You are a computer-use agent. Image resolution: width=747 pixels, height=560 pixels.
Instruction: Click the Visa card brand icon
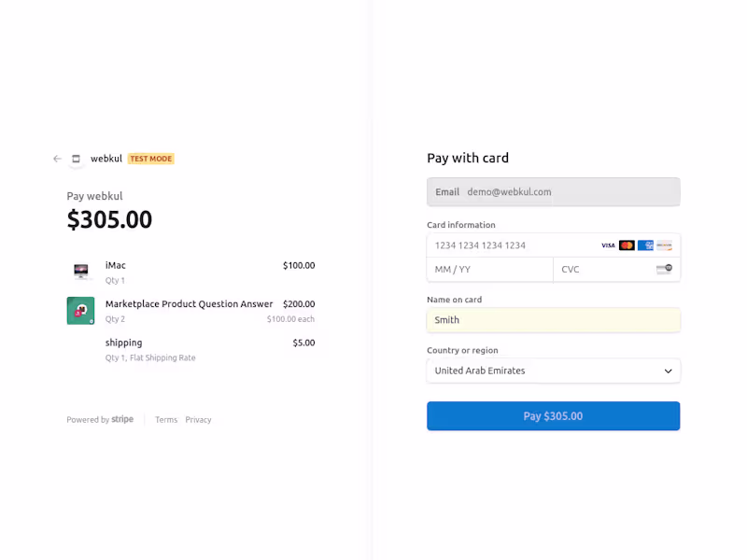tap(608, 245)
